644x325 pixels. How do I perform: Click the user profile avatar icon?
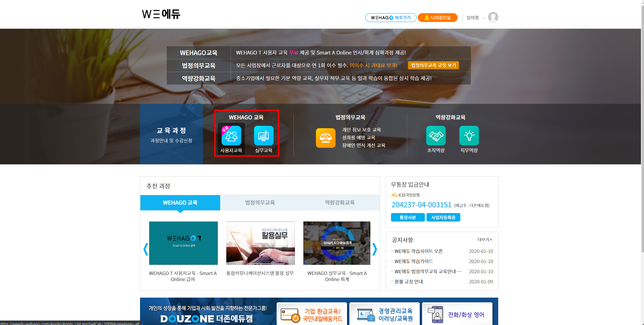493,17
